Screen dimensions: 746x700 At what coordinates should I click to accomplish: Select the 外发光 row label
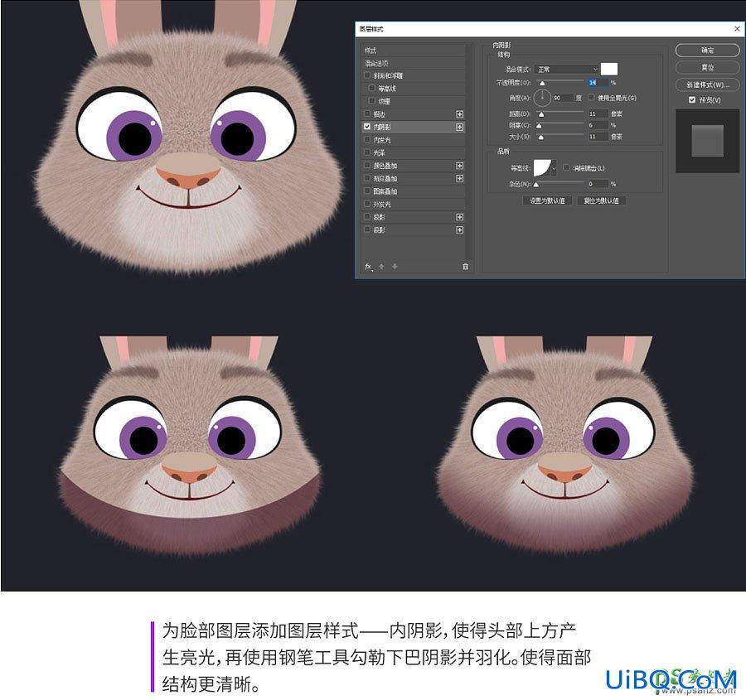click(382, 204)
